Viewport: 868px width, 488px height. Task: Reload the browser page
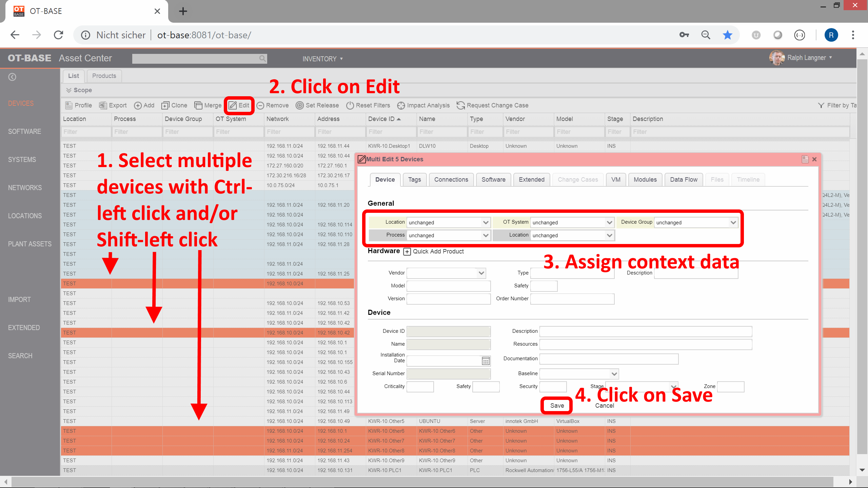[59, 35]
